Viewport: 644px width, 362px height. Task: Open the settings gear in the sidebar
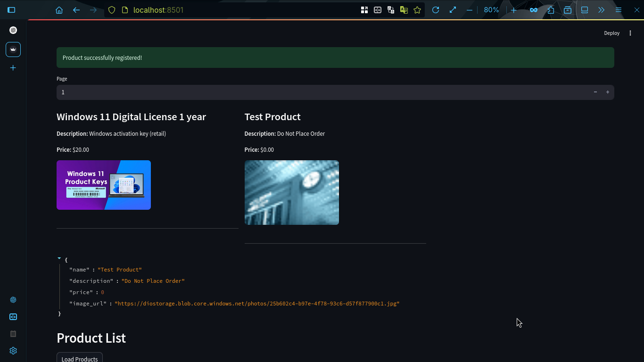pyautogui.click(x=13, y=351)
